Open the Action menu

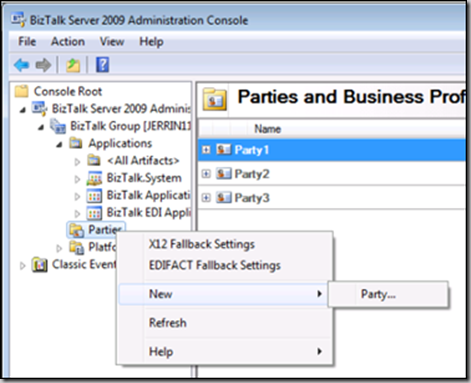68,42
